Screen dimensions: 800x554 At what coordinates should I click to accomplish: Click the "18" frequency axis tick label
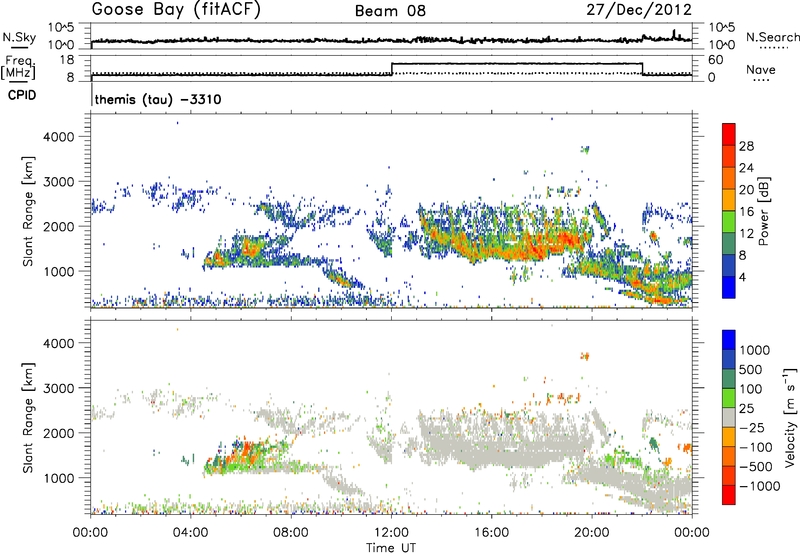click(x=67, y=60)
